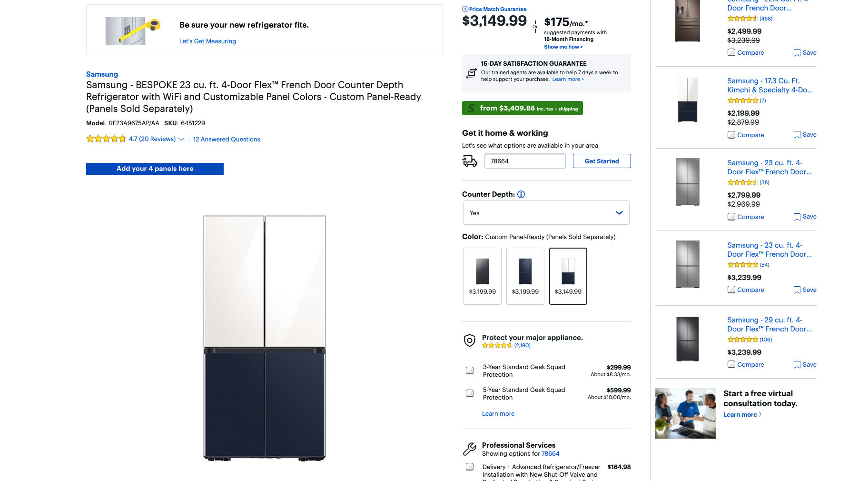Click the delivery truck icon near zip code

470,161
